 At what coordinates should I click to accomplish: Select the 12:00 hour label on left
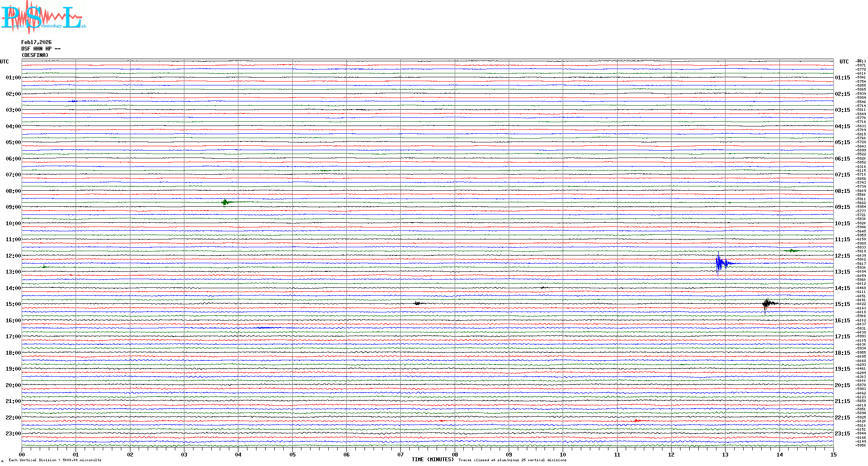click(x=13, y=256)
